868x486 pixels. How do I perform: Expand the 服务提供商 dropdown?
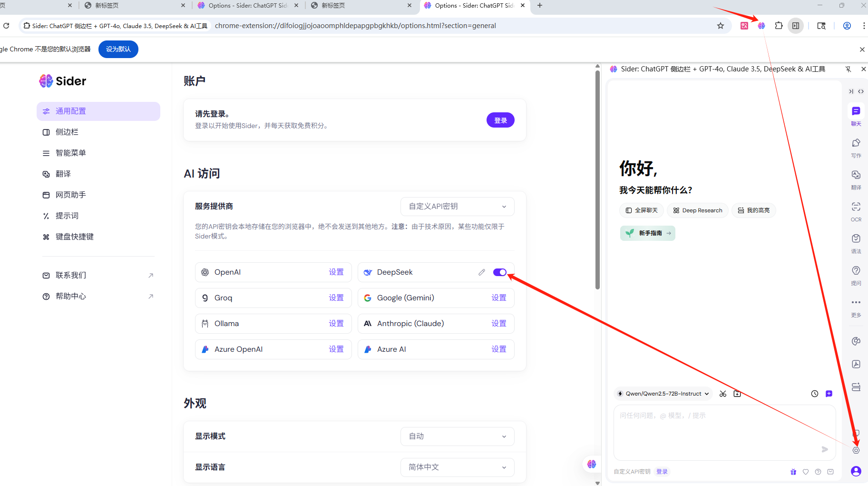click(x=458, y=207)
